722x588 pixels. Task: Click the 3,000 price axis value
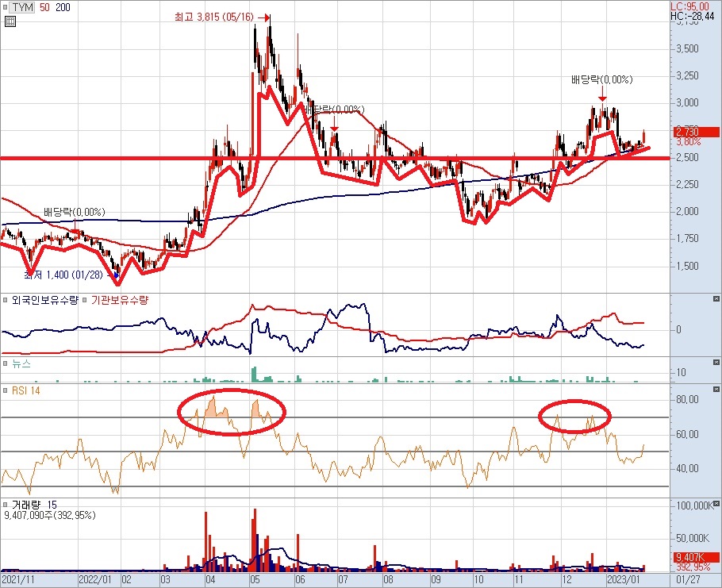(687, 102)
